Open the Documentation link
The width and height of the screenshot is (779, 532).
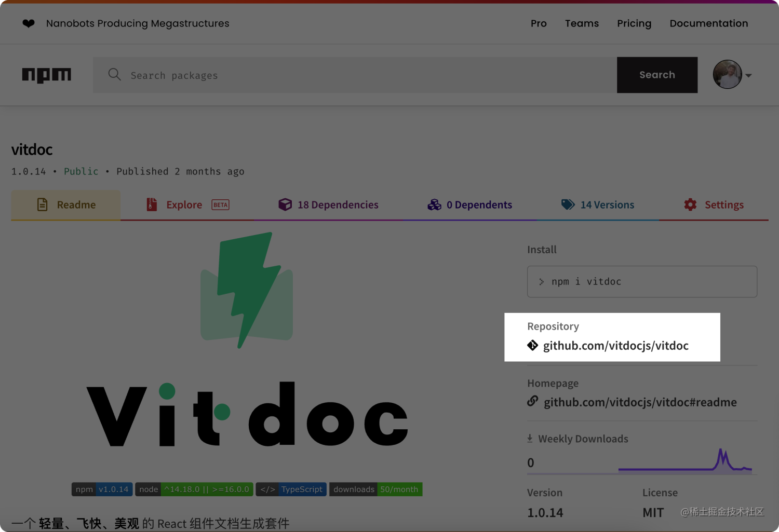[x=709, y=23]
